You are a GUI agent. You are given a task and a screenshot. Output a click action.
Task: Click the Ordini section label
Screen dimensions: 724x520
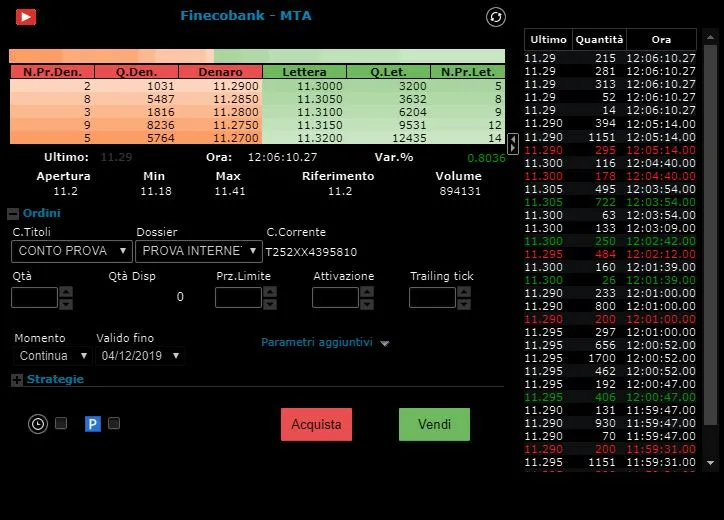point(42,213)
